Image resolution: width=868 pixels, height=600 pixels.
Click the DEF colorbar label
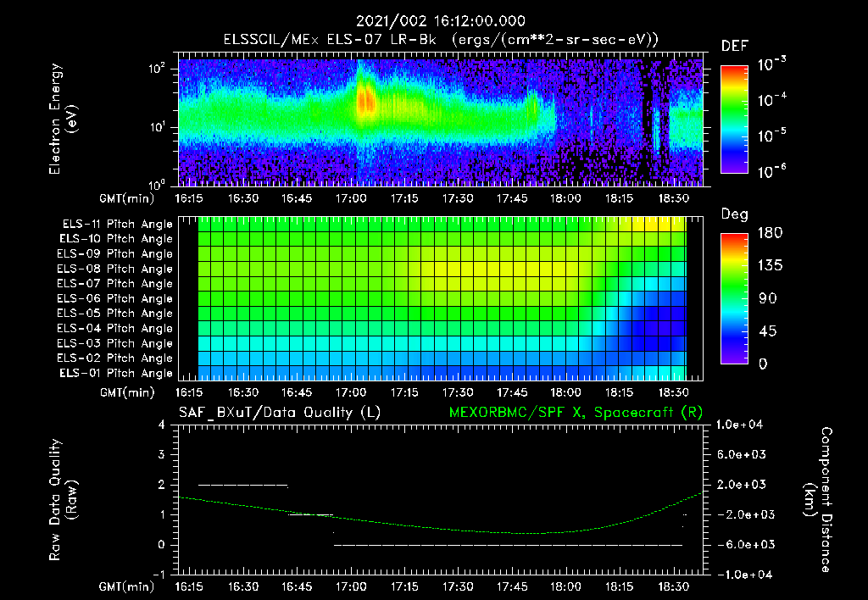point(735,47)
